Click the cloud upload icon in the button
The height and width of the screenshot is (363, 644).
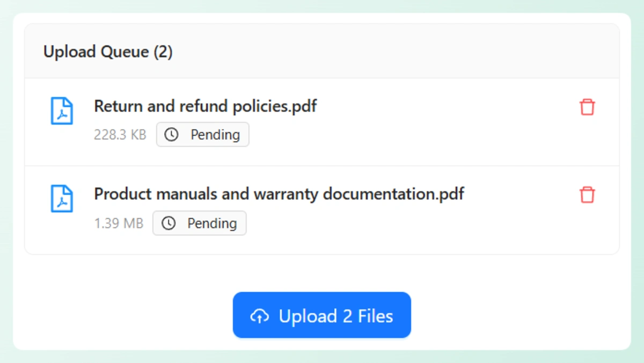(x=260, y=316)
